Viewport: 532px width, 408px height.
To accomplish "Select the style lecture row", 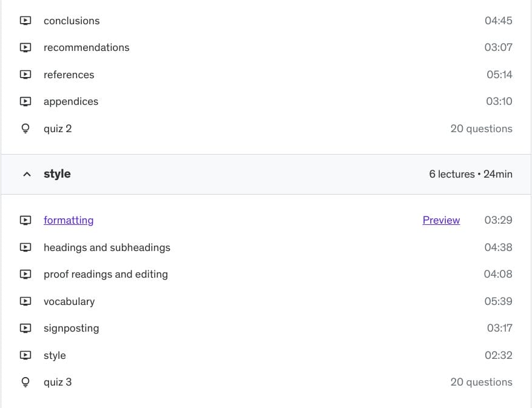I will pos(55,355).
